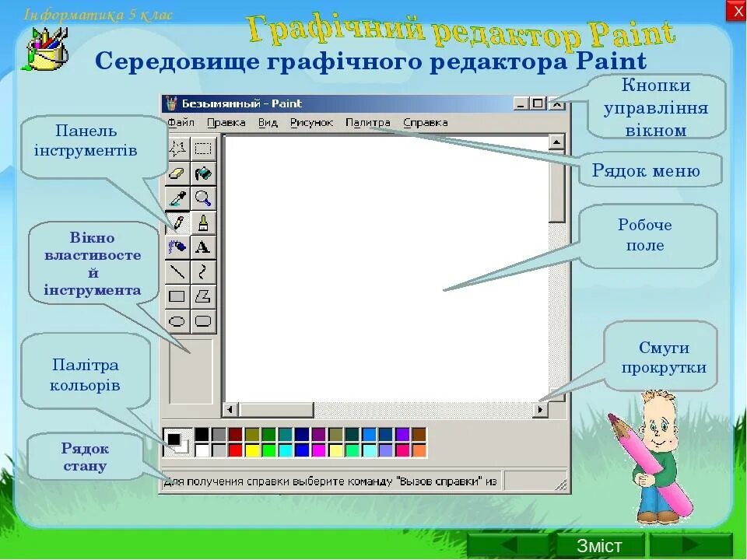The width and height of the screenshot is (747, 560).
Task: Select the Curve tool
Action: 203,272
